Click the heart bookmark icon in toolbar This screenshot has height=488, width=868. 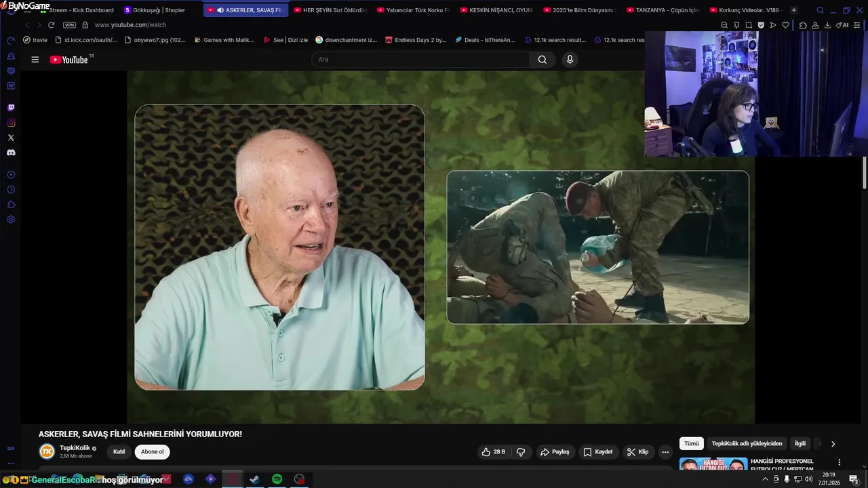coord(785,25)
